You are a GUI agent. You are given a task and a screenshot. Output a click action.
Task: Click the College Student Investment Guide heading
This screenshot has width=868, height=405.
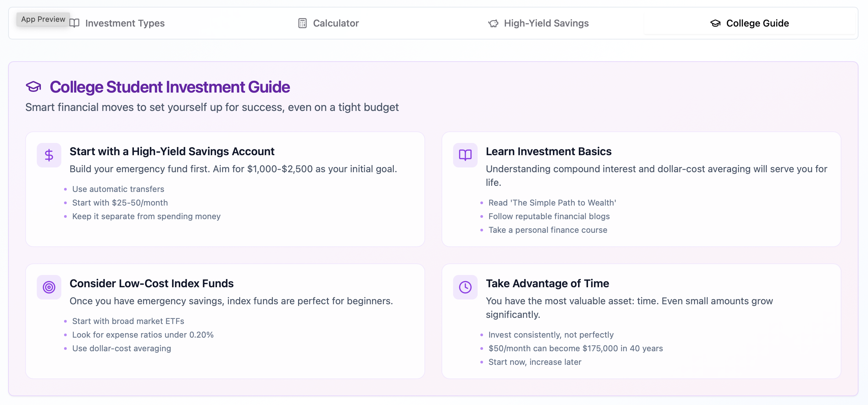[170, 87]
